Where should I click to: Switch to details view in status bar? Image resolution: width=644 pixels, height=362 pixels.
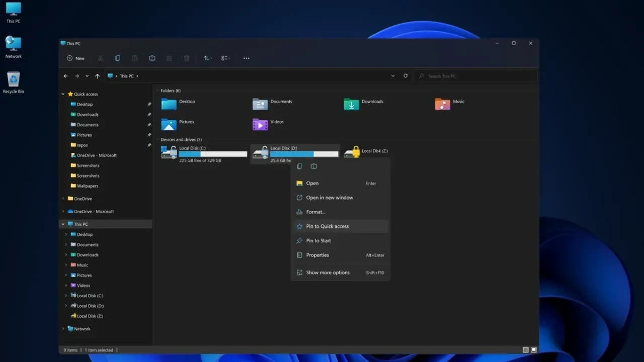coord(525,350)
